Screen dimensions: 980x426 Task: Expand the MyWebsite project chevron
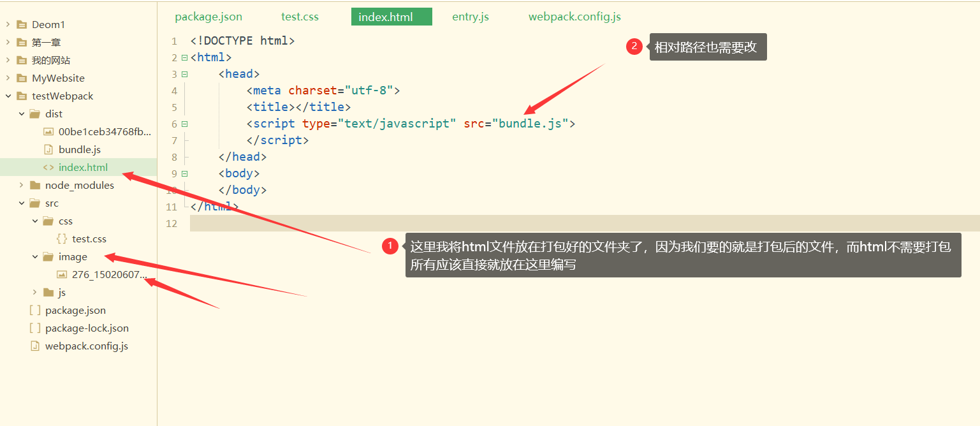(8, 78)
